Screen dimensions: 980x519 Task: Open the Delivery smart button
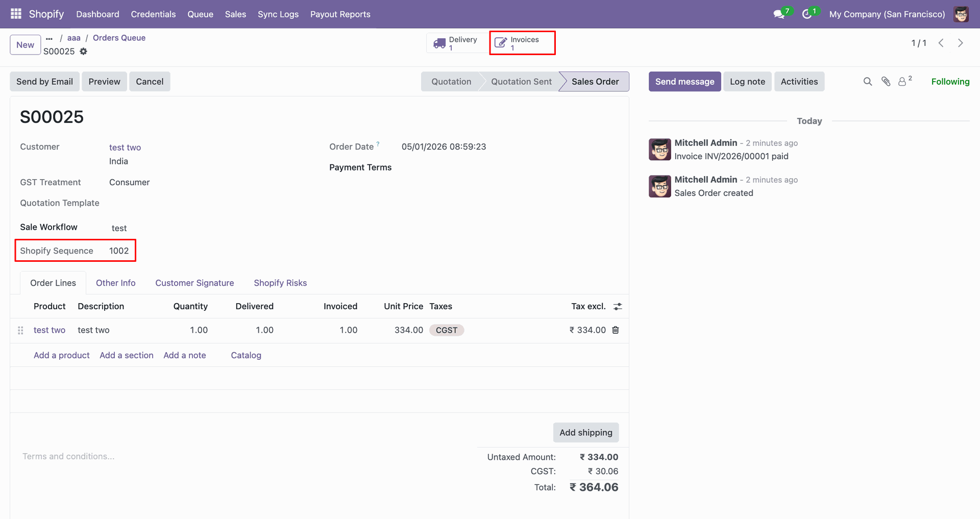pyautogui.click(x=457, y=43)
